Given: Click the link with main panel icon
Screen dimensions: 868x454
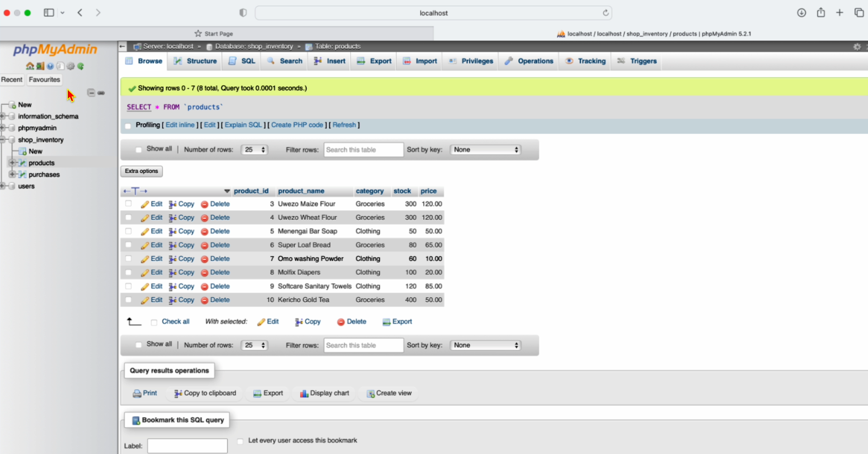Looking at the screenshot, I should pos(101,93).
